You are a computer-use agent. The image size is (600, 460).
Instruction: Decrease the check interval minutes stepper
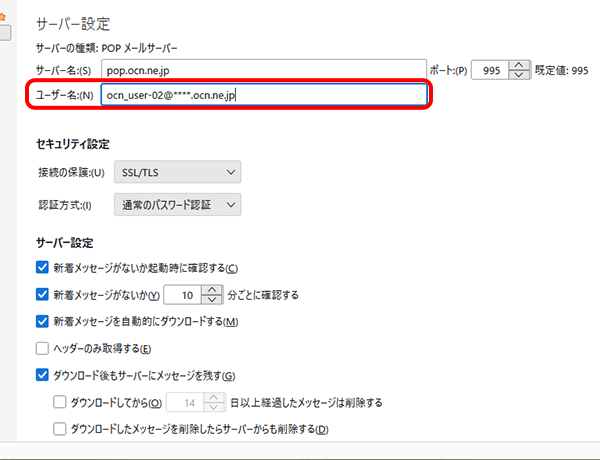tap(211, 300)
